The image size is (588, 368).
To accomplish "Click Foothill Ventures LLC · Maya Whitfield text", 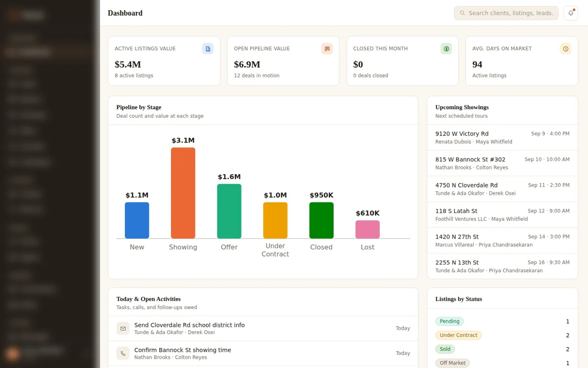I will tap(482, 219).
